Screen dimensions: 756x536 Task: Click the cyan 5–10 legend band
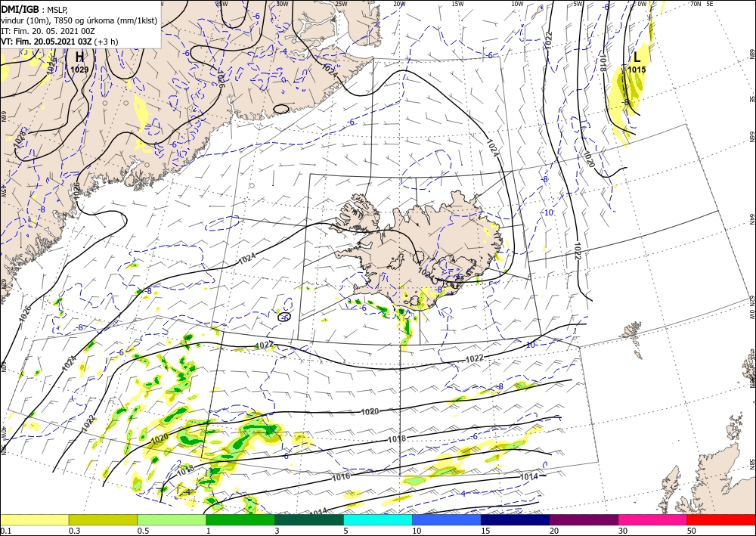[378, 519]
